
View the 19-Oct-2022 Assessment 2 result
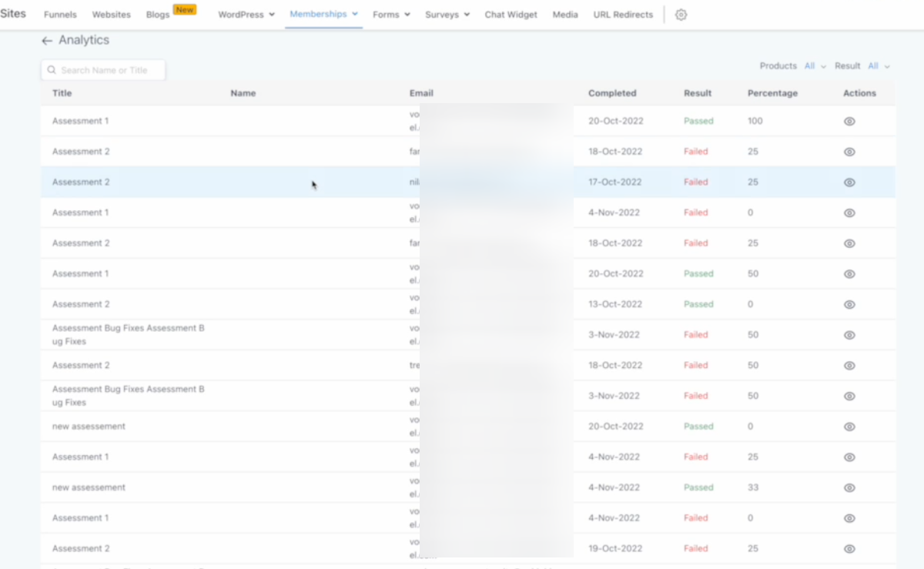point(849,549)
